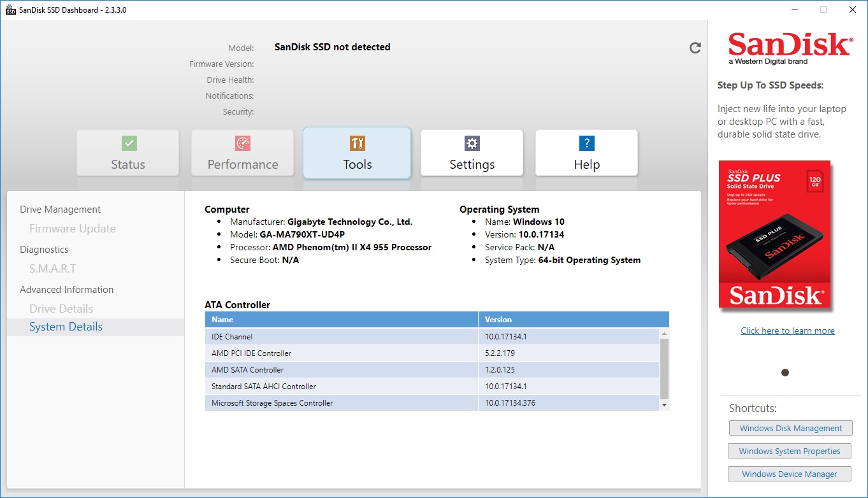Click the SanDisk logo in sidebar
Image resolution: width=868 pixels, height=498 pixels.
(790, 49)
